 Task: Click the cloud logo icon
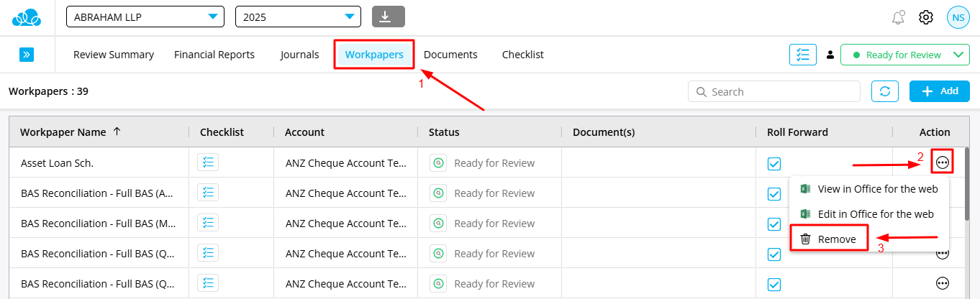[27, 17]
